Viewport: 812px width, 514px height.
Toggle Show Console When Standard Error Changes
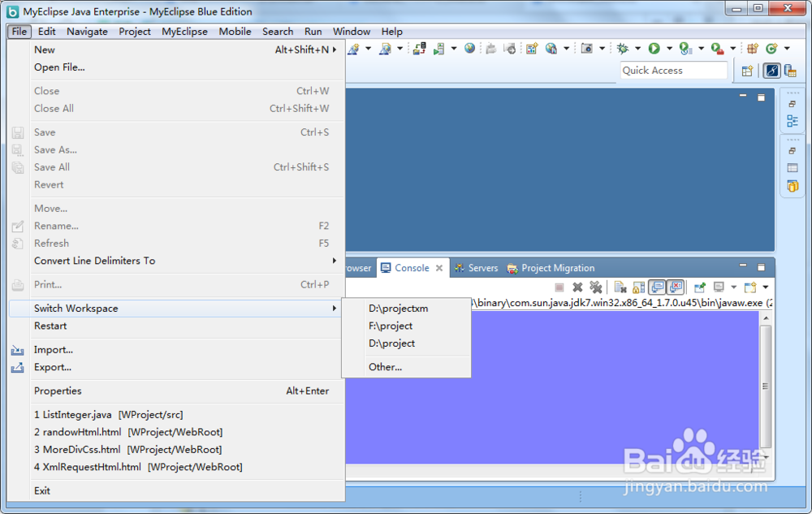676,287
